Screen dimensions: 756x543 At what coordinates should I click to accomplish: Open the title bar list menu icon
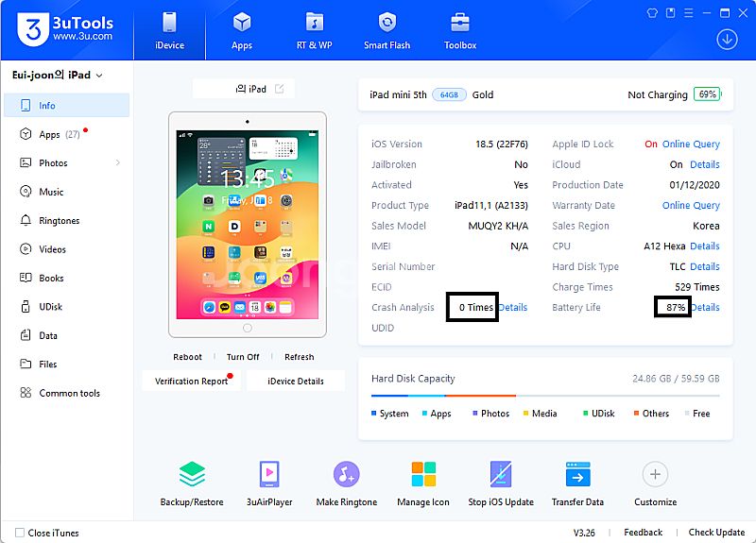point(689,13)
